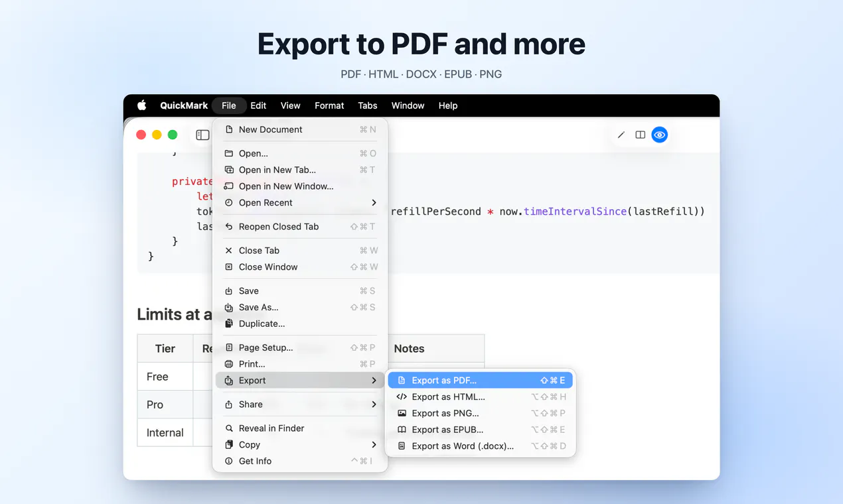Click the Apple logo menu

click(141, 105)
